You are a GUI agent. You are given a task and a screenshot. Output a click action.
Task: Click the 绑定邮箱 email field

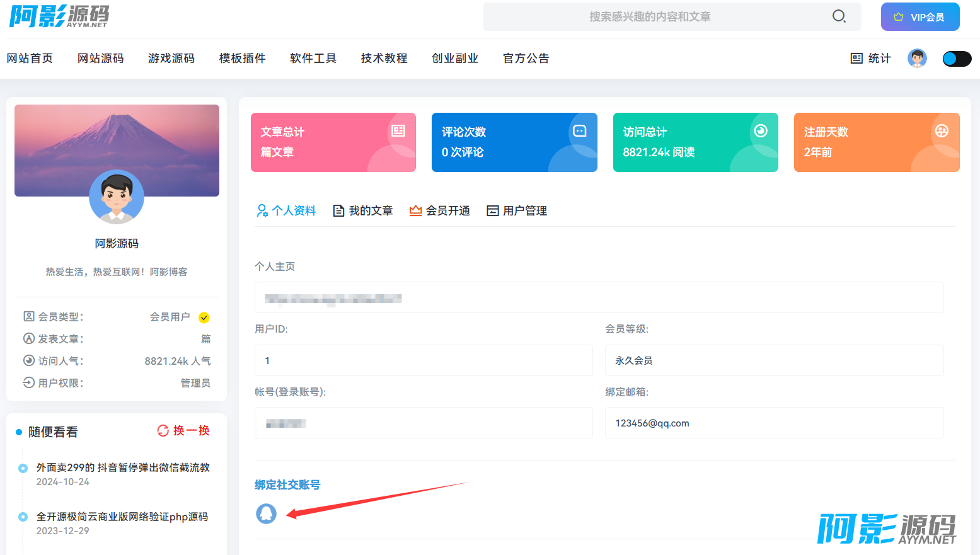tap(774, 423)
